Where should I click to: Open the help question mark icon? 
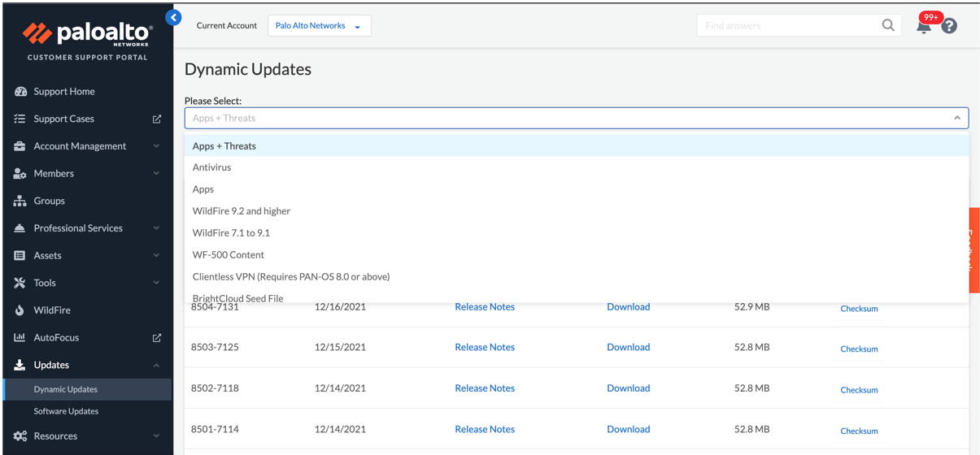949,26
